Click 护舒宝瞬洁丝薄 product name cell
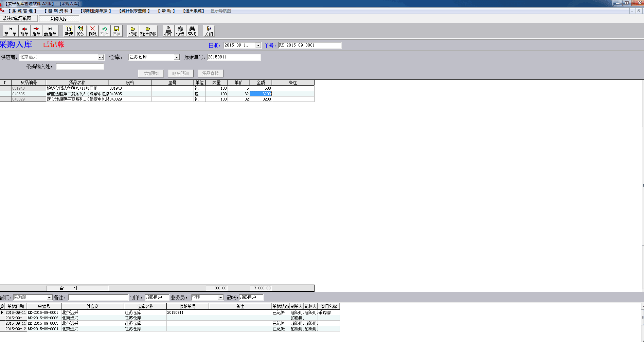The width and height of the screenshot is (644, 342). pyautogui.click(x=77, y=88)
